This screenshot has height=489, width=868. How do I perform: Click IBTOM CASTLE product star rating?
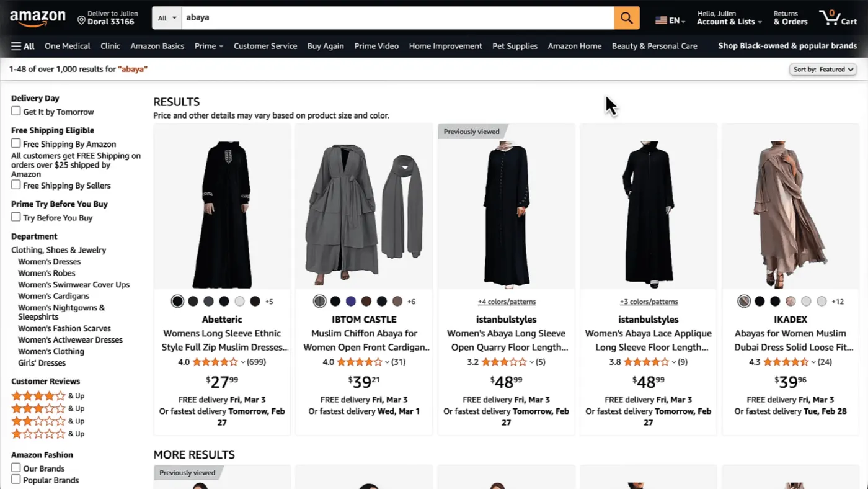[360, 362]
